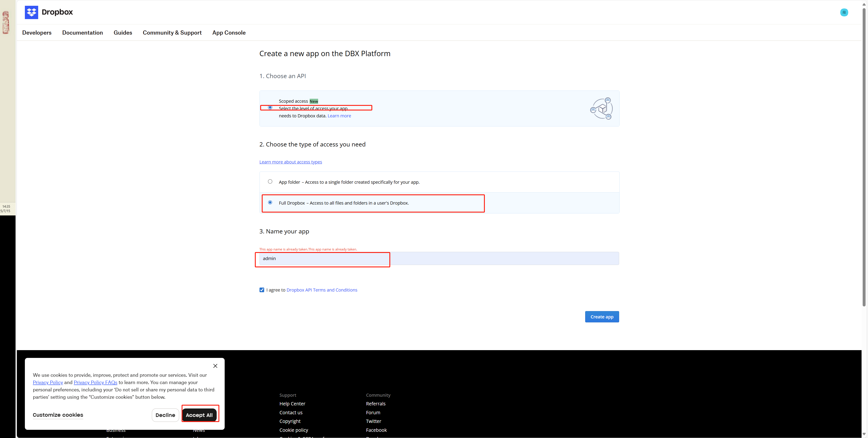Open the Contact us footer link
The height and width of the screenshot is (438, 868).
[291, 412]
